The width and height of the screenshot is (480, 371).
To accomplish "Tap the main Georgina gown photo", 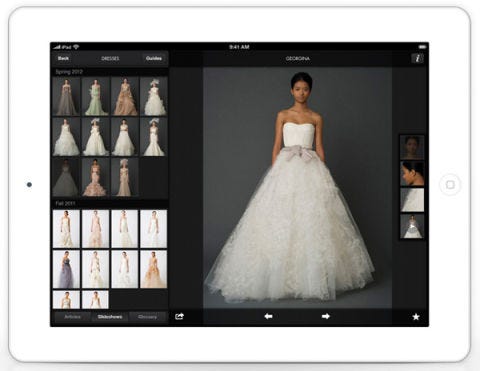I will click(297, 188).
